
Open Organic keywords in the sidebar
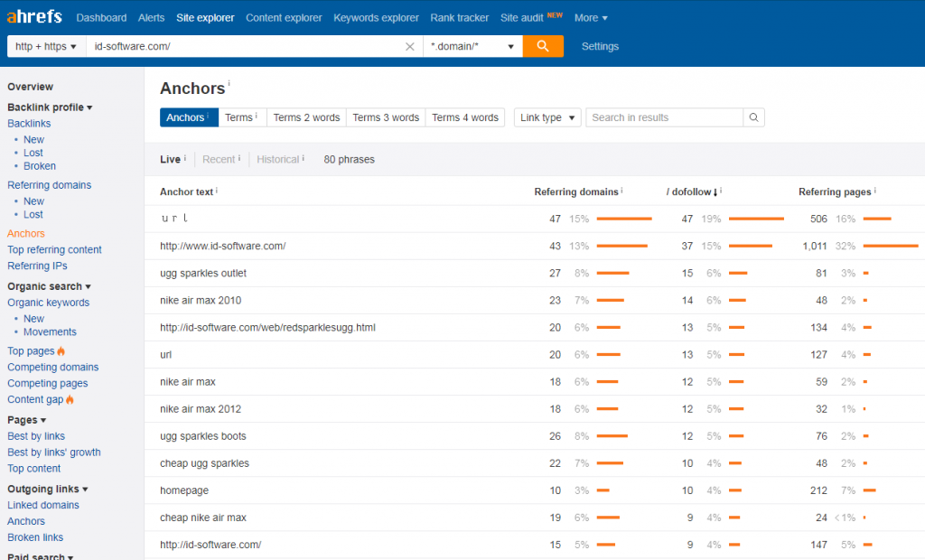coord(49,302)
